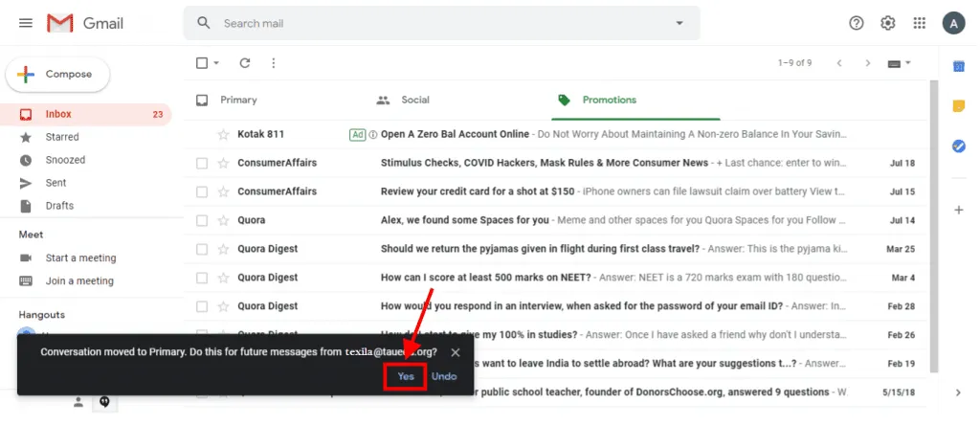Star the pyjamas in flight email
Screen dimensions: 980x426
pyautogui.click(x=223, y=249)
